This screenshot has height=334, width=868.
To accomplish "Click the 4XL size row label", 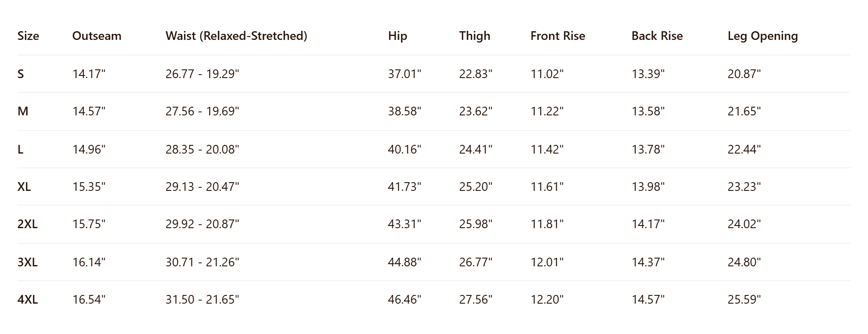I will click(x=27, y=299).
